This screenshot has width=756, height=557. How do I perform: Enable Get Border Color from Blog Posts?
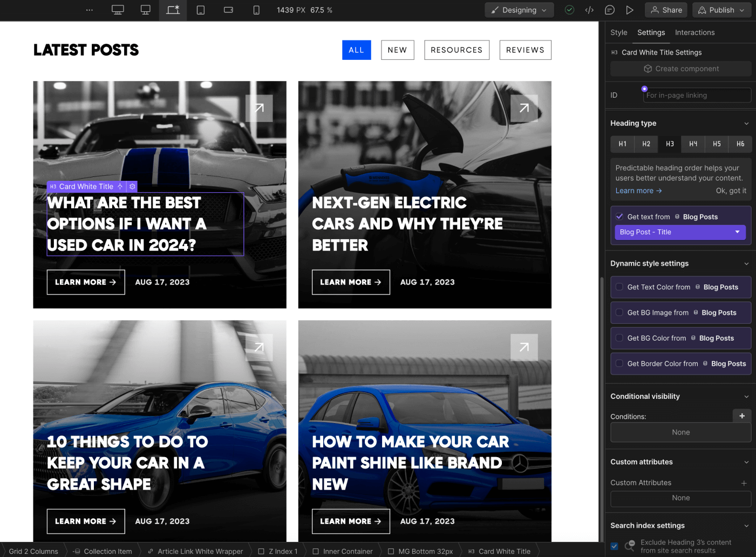(619, 364)
